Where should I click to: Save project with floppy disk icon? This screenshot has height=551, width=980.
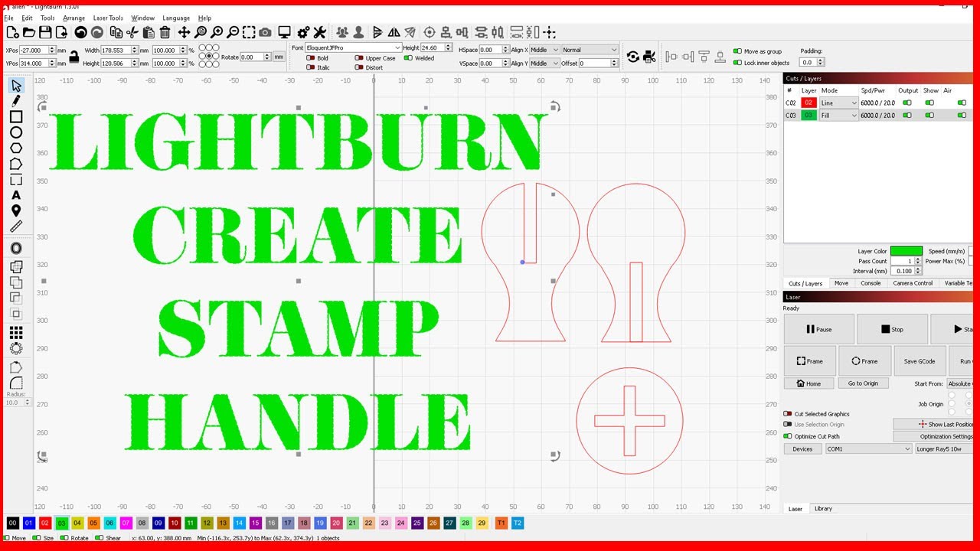pos(45,32)
